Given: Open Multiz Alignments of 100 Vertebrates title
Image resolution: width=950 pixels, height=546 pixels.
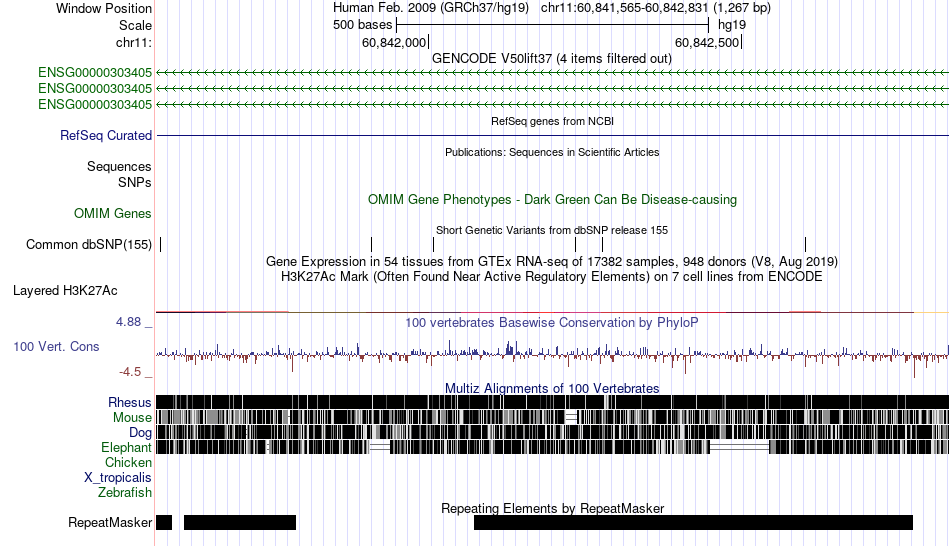Looking at the screenshot, I should [552, 388].
